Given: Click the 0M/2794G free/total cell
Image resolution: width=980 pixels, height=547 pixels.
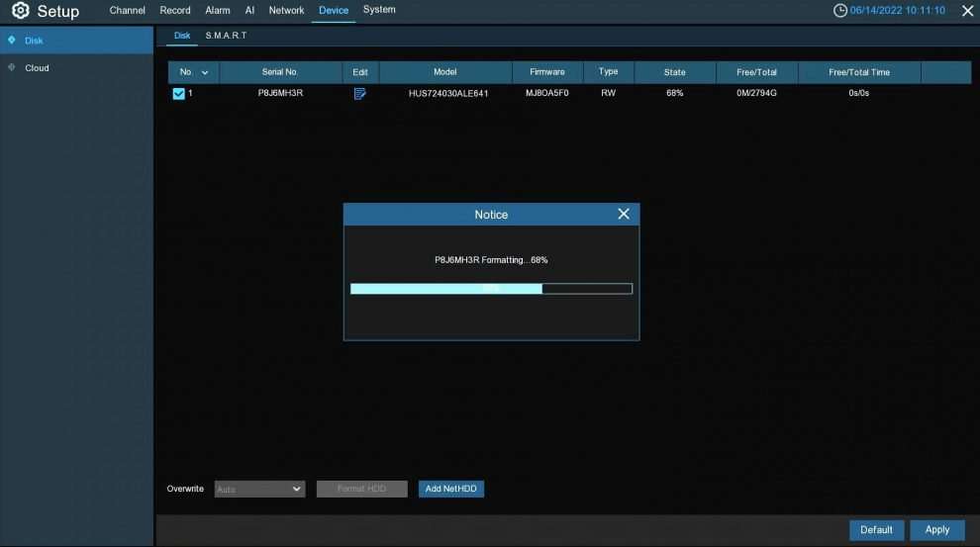Looking at the screenshot, I should (757, 93).
